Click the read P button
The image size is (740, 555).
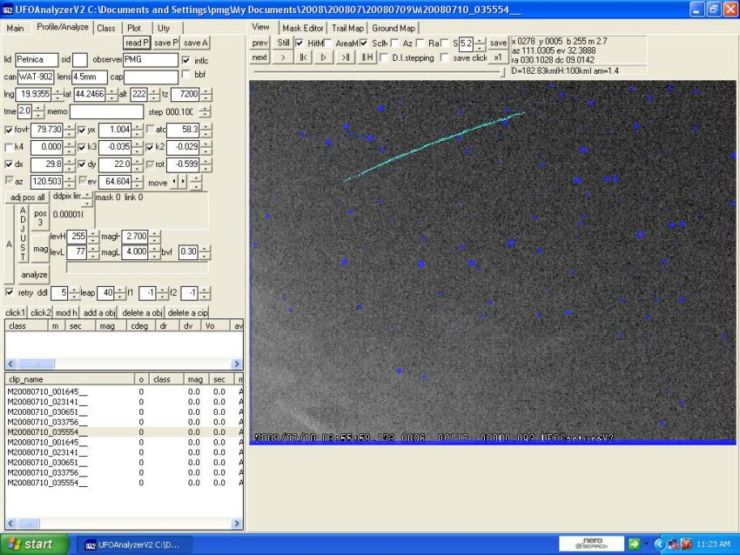(136, 43)
